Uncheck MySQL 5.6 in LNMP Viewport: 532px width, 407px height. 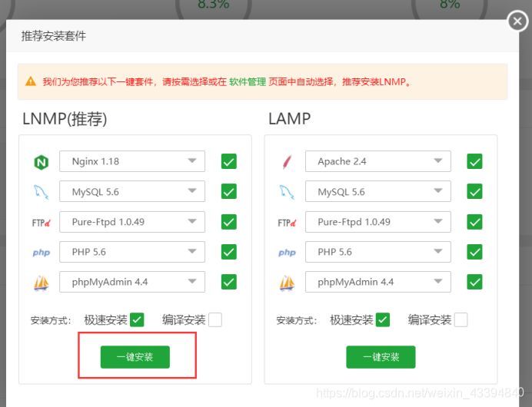click(229, 191)
